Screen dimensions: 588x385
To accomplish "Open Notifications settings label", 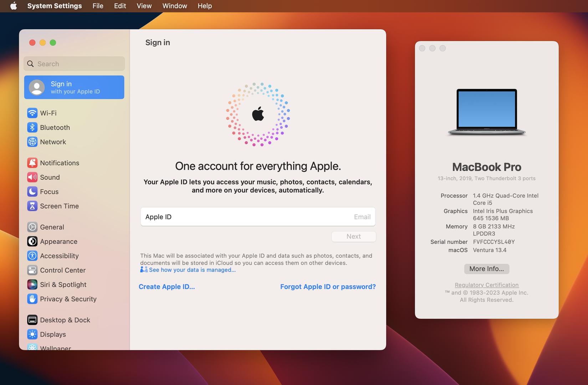I will pos(60,163).
